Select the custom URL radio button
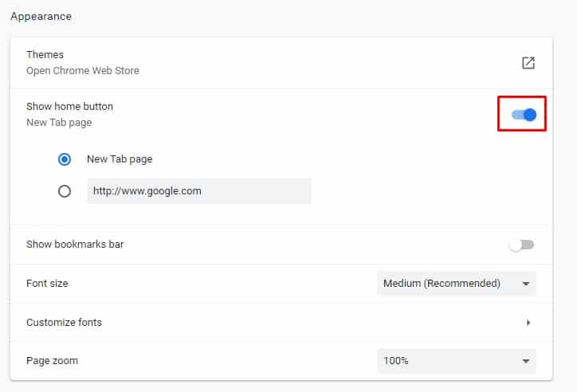 tap(65, 191)
